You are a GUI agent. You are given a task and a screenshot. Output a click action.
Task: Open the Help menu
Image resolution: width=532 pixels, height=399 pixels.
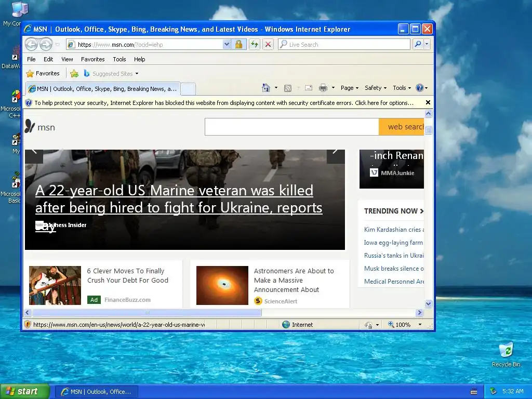click(x=139, y=59)
